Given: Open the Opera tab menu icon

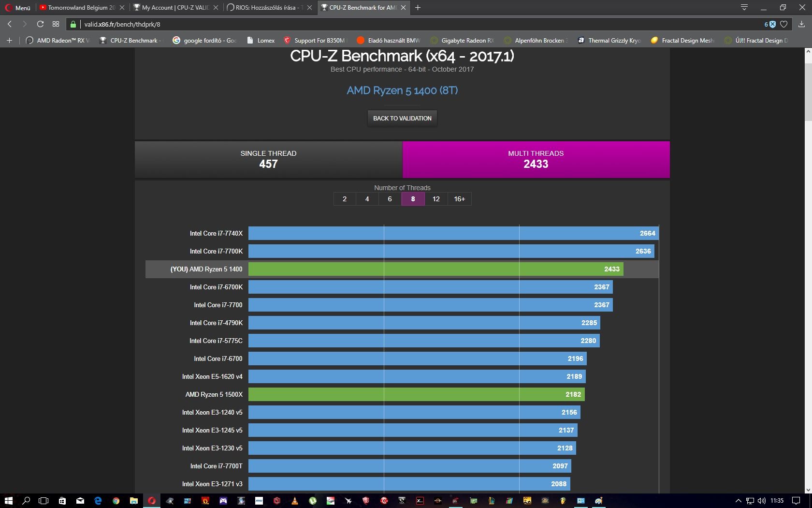Looking at the screenshot, I should 744,7.
